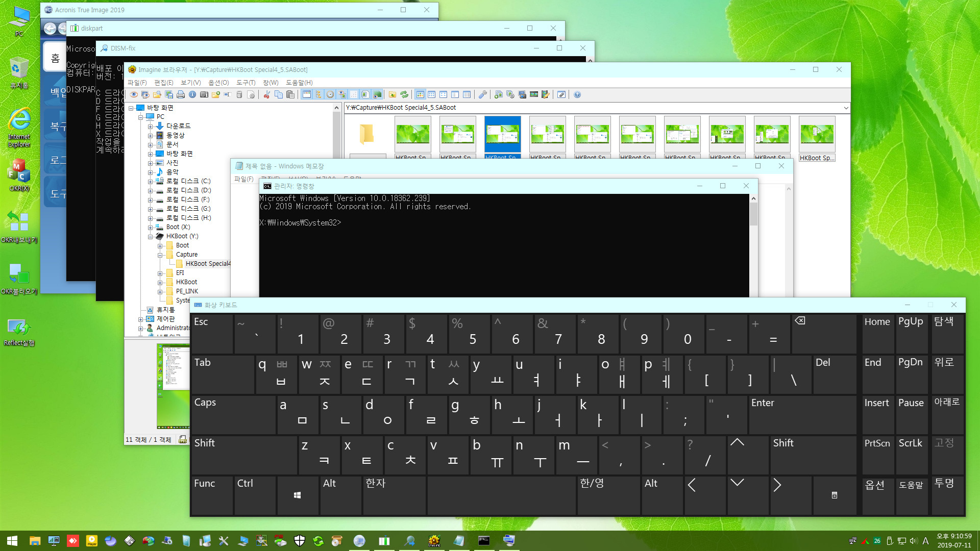Click the up-folder icon in Imagine toolbar
The image size is (980, 551).
tap(393, 94)
